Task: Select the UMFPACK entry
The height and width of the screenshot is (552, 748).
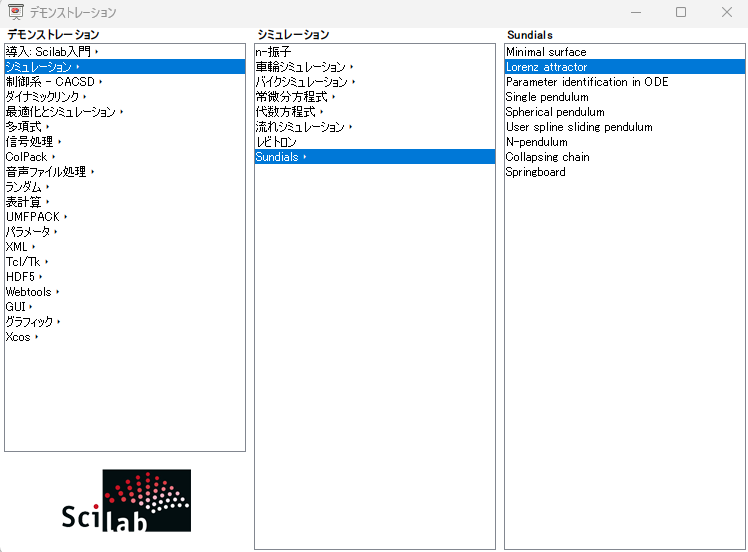Action: [125, 217]
